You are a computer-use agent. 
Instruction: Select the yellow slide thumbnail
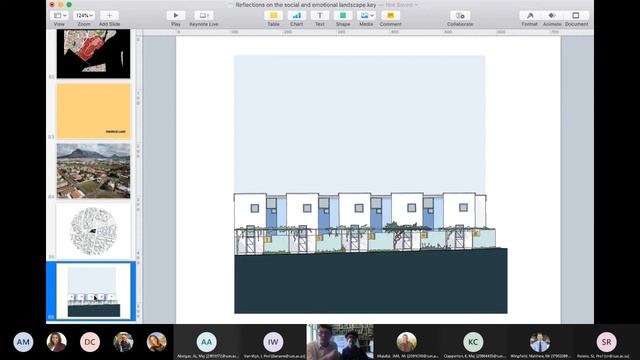click(93, 111)
